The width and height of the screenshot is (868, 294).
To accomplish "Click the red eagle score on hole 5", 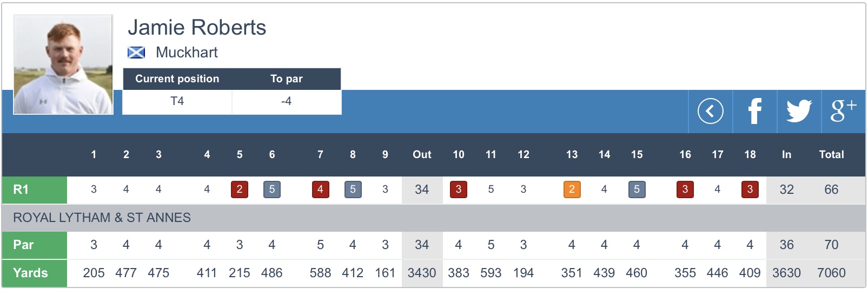I will click(240, 190).
